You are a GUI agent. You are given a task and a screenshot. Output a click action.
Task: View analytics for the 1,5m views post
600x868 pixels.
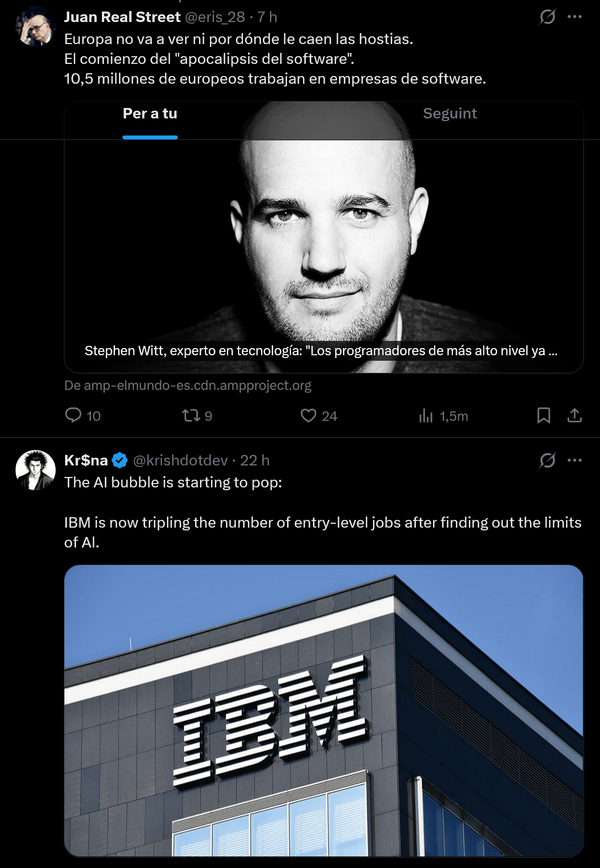pyautogui.click(x=426, y=415)
